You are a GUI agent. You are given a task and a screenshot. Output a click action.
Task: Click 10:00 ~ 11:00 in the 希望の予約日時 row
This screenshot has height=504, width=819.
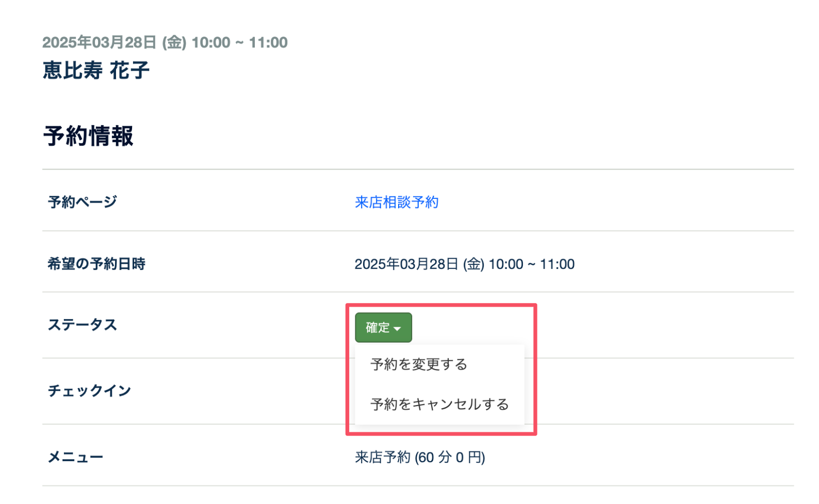(531, 264)
